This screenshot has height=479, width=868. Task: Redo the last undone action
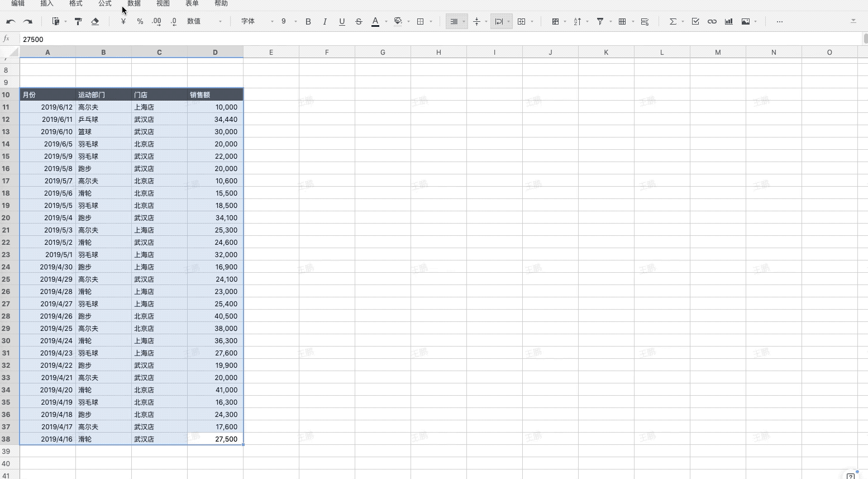[28, 22]
